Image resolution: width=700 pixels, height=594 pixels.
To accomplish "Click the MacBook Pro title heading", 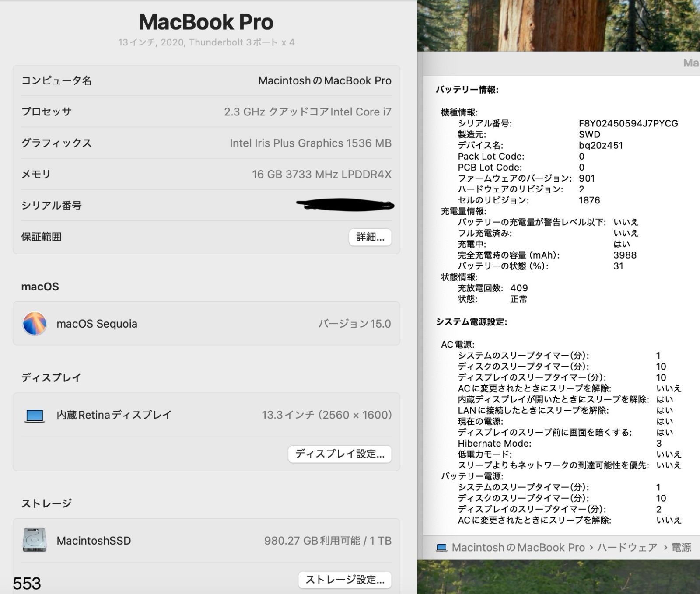I will point(206,22).
